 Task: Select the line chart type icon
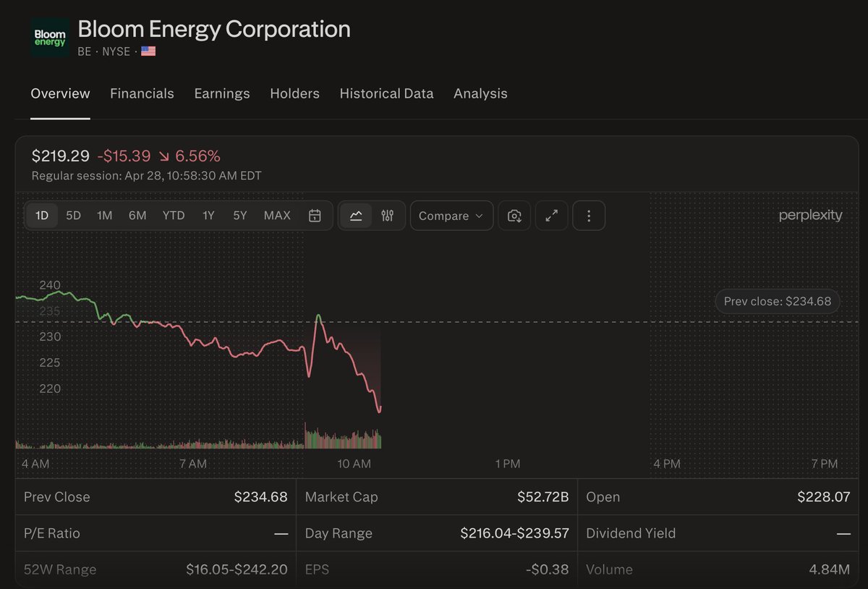(356, 216)
